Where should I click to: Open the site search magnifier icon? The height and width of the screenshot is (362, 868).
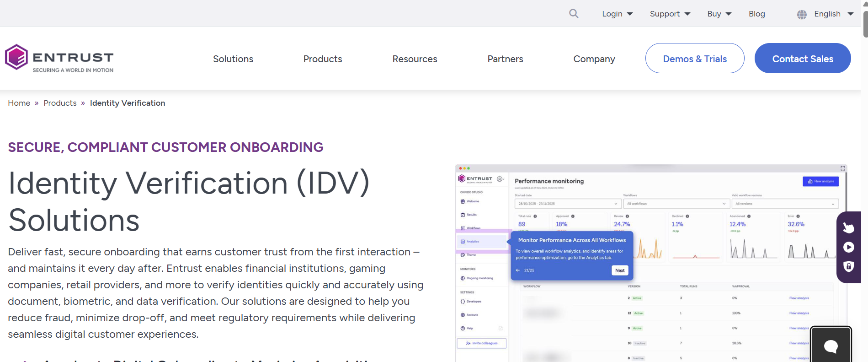click(574, 14)
